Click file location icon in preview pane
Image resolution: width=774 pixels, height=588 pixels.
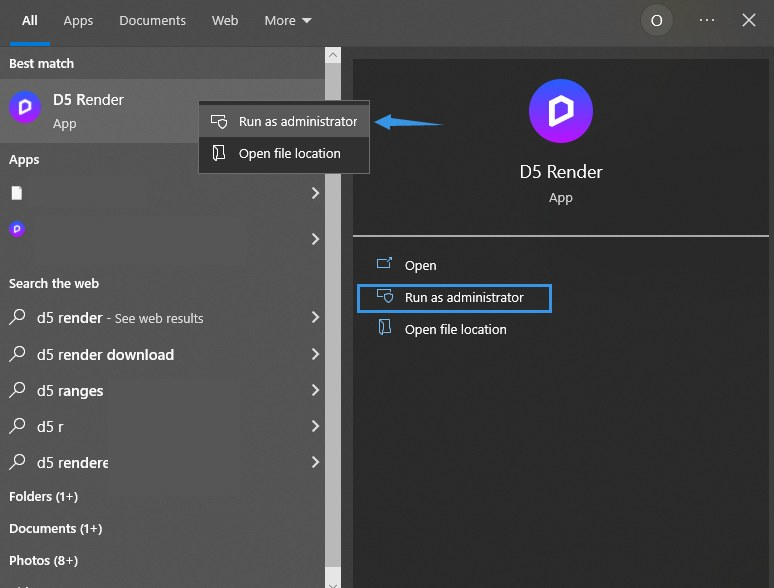click(x=385, y=327)
